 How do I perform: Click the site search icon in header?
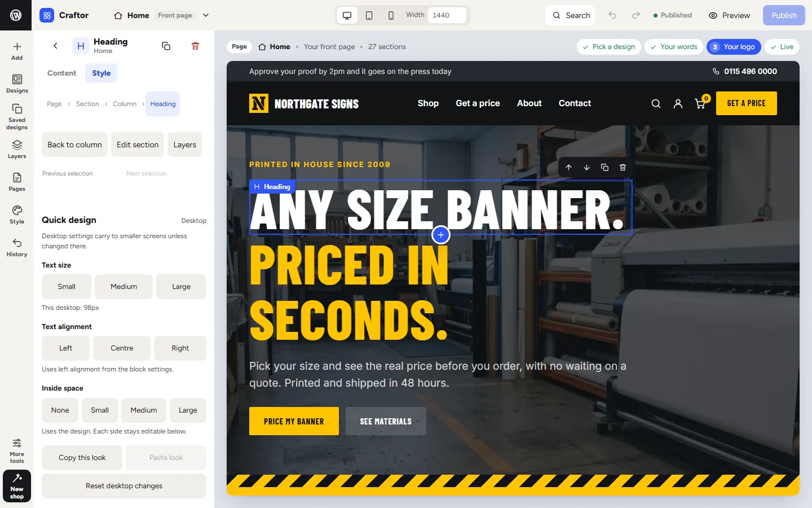click(656, 103)
